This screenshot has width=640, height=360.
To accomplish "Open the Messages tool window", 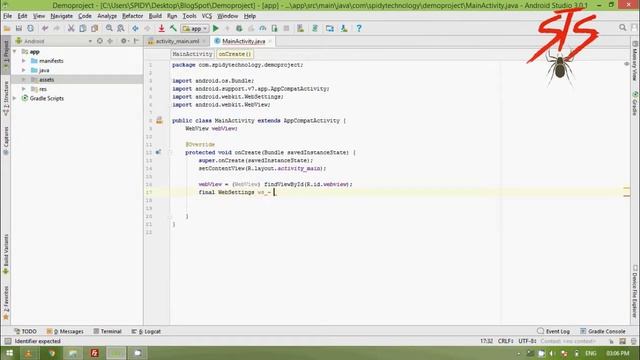I will click(x=65, y=331).
